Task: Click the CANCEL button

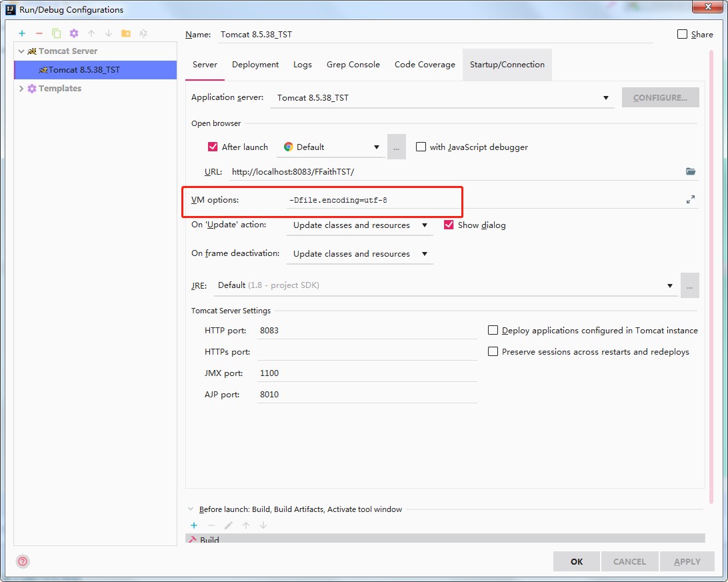Action: (x=629, y=561)
